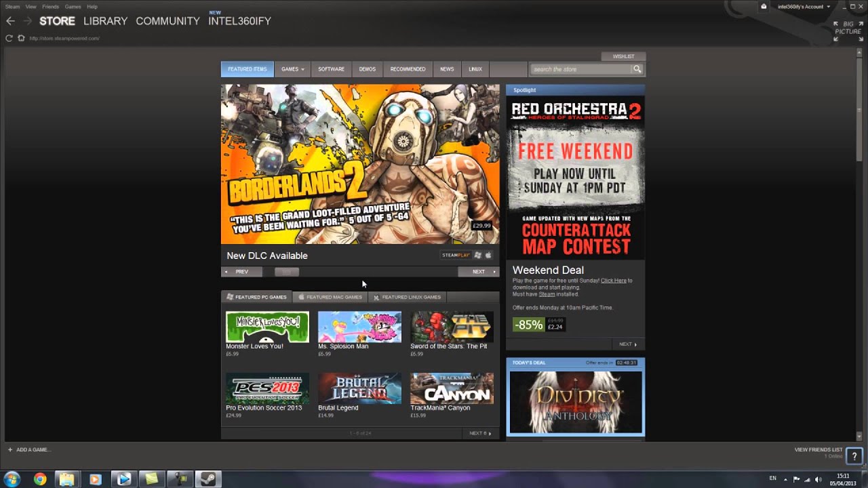Screen dimensions: 868x488
Task: Open the Ms. Splosion Man thumbnail
Action: (359, 327)
